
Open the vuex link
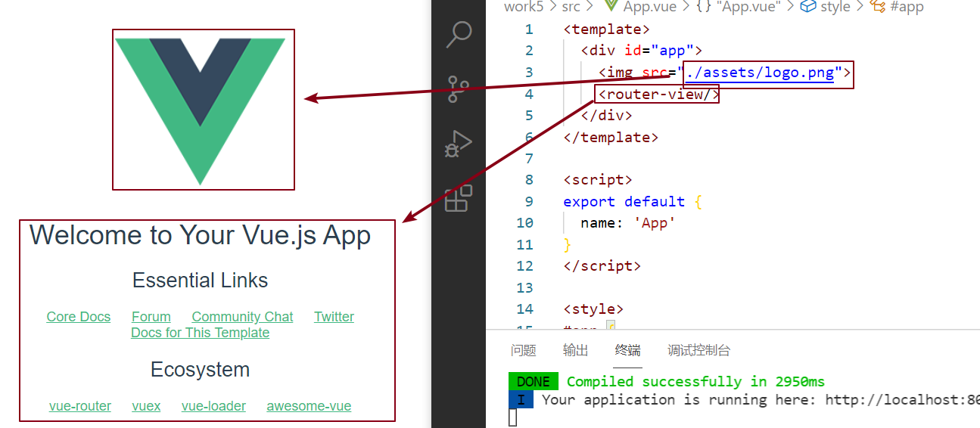pyautogui.click(x=146, y=406)
